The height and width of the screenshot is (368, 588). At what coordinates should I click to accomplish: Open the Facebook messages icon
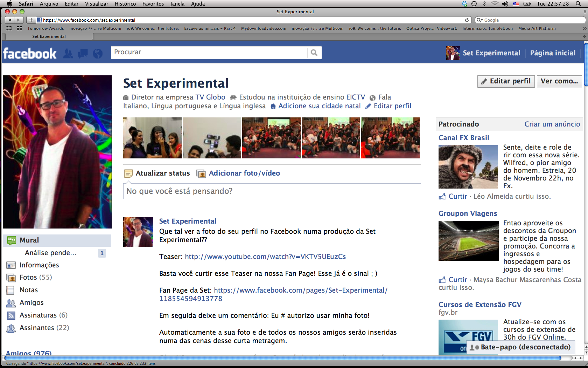[x=83, y=54]
